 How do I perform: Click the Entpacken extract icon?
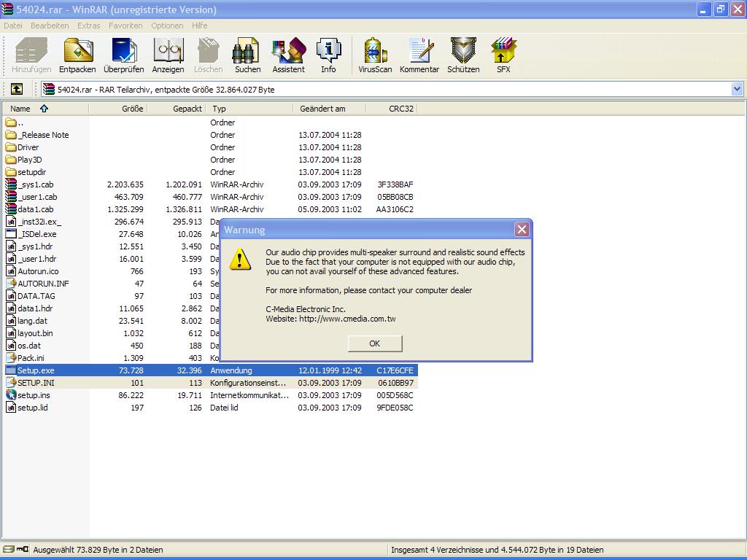point(77,55)
